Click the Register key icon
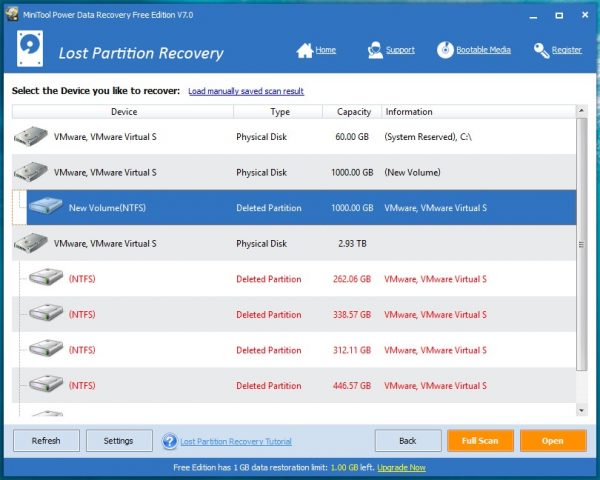Screen dimensions: 600x480 541,50
